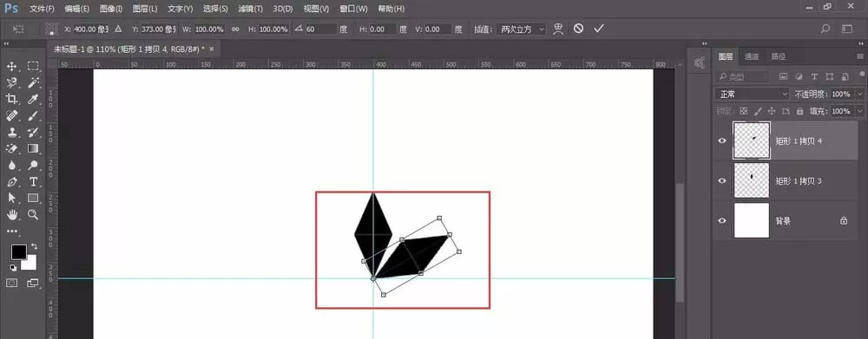Open the Edit Toolbar three-dots button
This screenshot has height=339, width=868.
[11, 231]
